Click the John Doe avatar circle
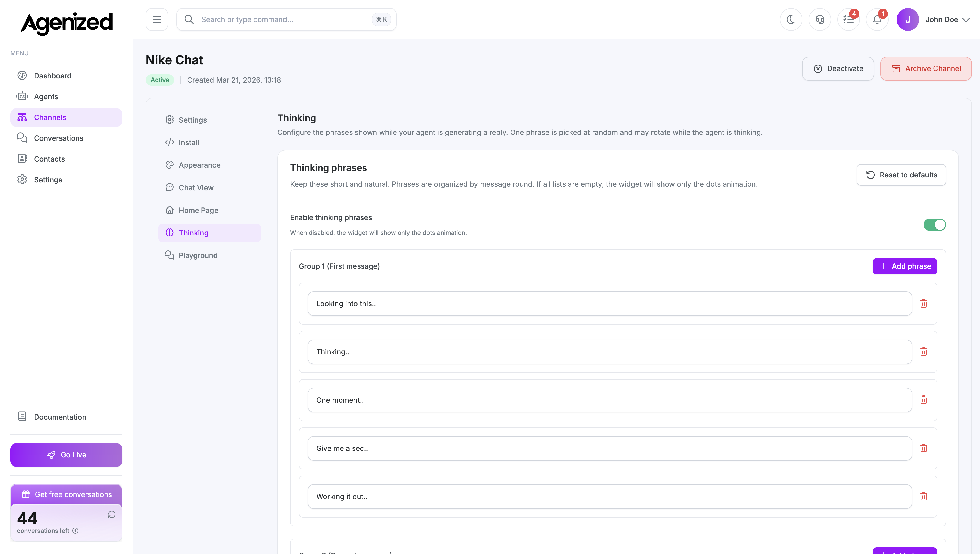 (908, 19)
